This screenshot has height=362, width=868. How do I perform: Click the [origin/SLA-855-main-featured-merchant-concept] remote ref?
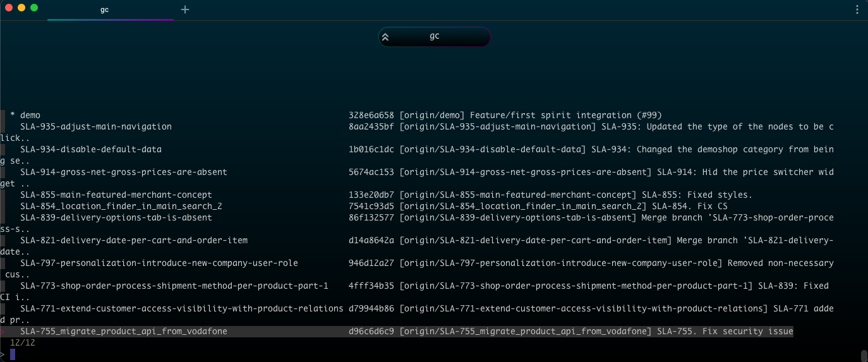pyautogui.click(x=518, y=195)
